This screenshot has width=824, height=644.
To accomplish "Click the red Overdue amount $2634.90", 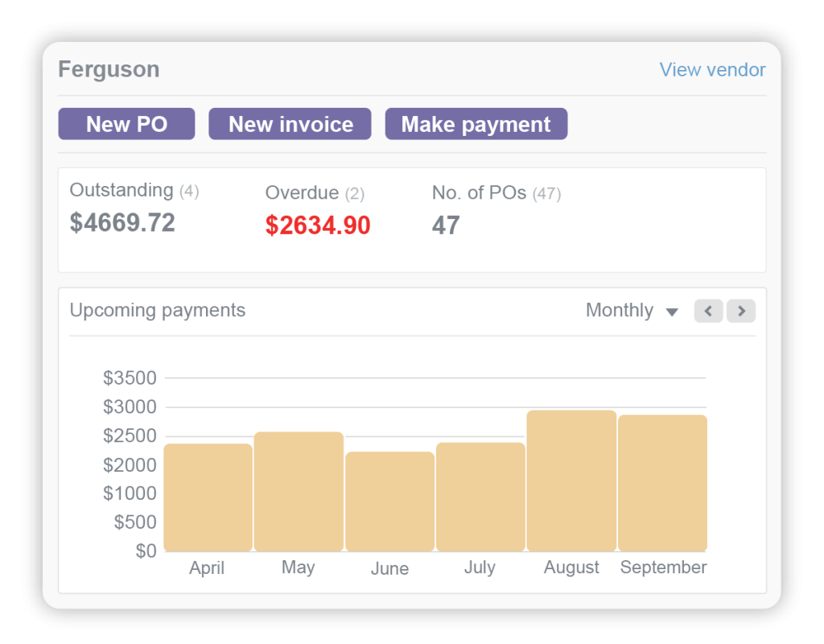I will (x=317, y=225).
